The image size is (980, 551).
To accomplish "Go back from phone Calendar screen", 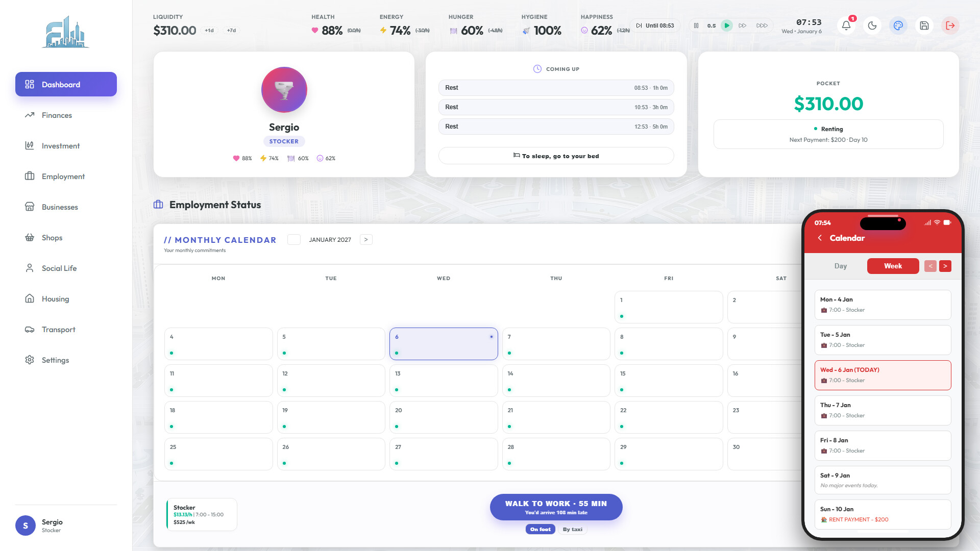I will tap(820, 238).
